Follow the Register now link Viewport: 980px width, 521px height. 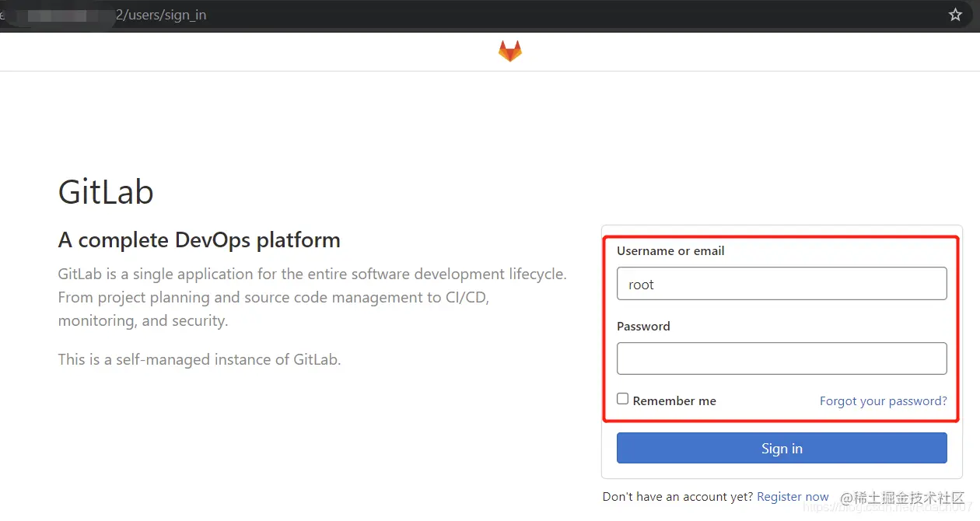pyautogui.click(x=793, y=497)
